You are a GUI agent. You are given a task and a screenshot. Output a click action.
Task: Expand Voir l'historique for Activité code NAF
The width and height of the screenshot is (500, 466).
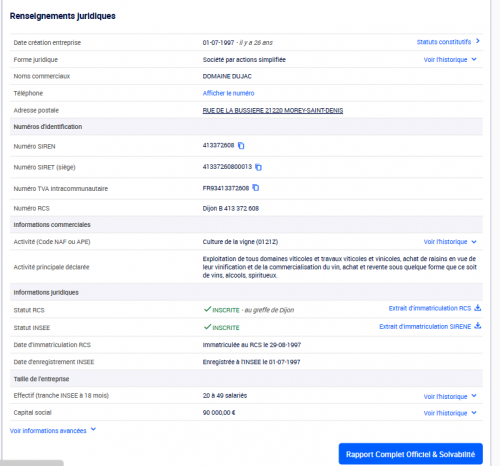point(445,242)
